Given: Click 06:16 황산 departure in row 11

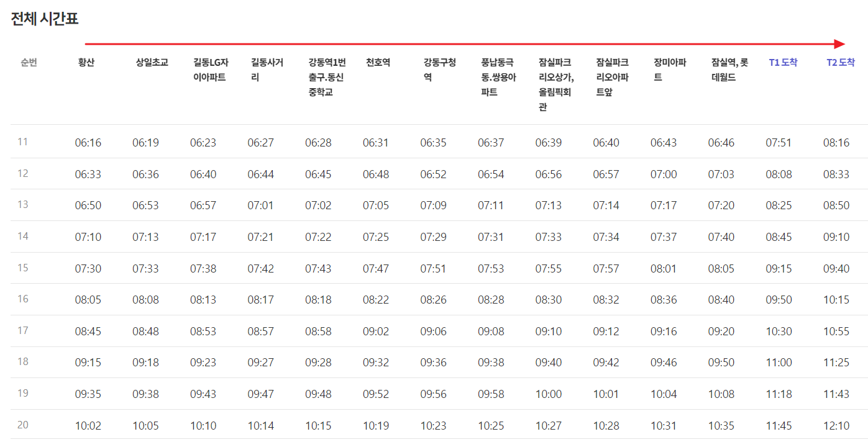Looking at the screenshot, I should point(88,143).
